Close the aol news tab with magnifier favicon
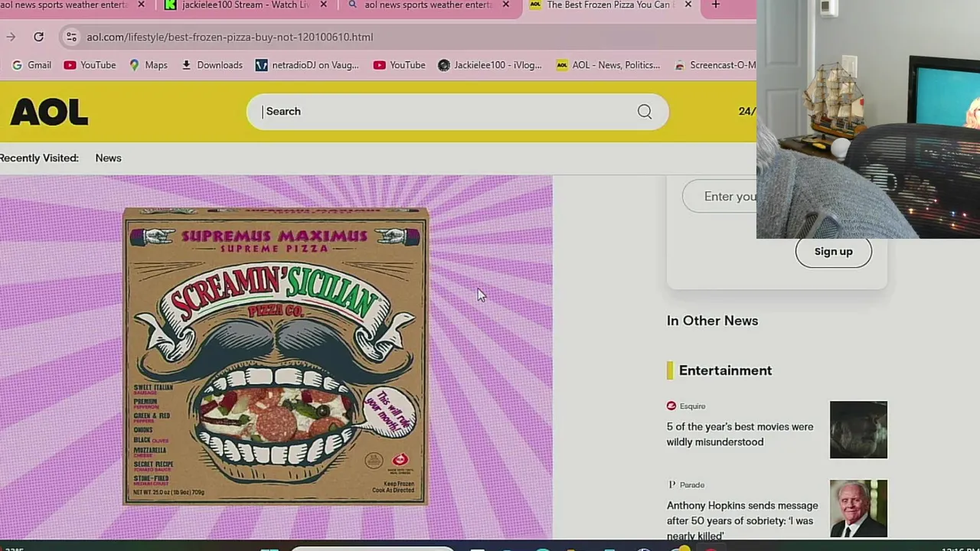Screen dimensions: 980x551 [x=505, y=5]
